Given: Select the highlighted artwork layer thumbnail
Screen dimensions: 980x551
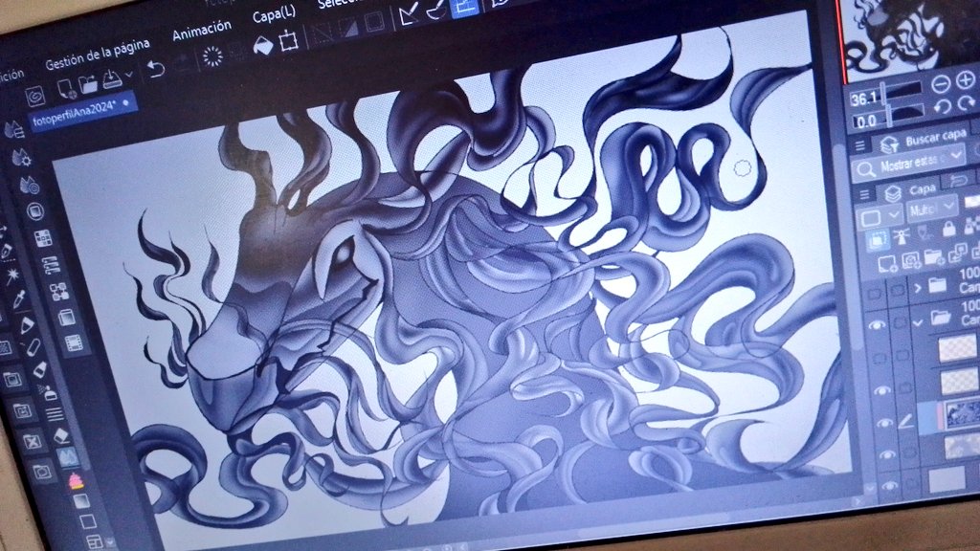Looking at the screenshot, I should [962, 415].
